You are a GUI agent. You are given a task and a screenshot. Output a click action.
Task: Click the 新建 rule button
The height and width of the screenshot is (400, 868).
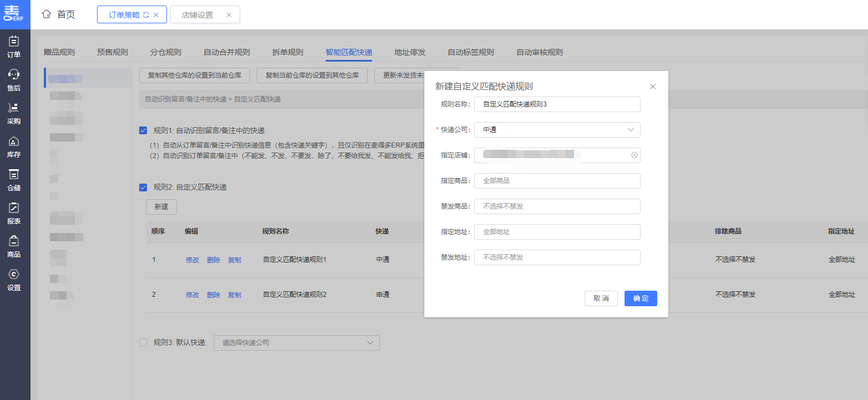[x=161, y=207]
